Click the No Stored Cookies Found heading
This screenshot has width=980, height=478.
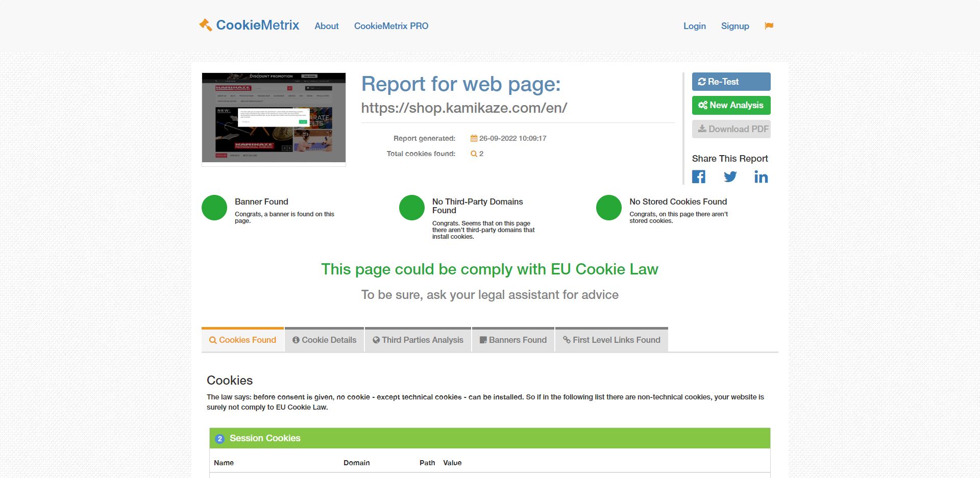click(678, 202)
